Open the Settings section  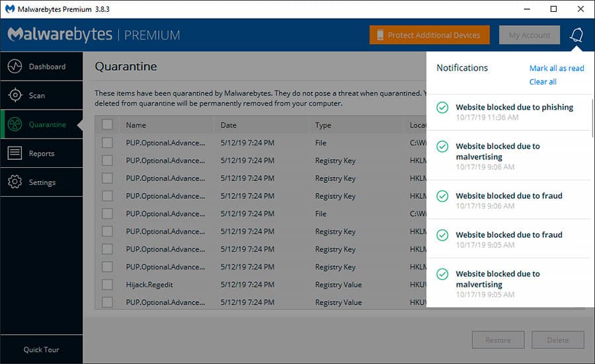[x=42, y=182]
